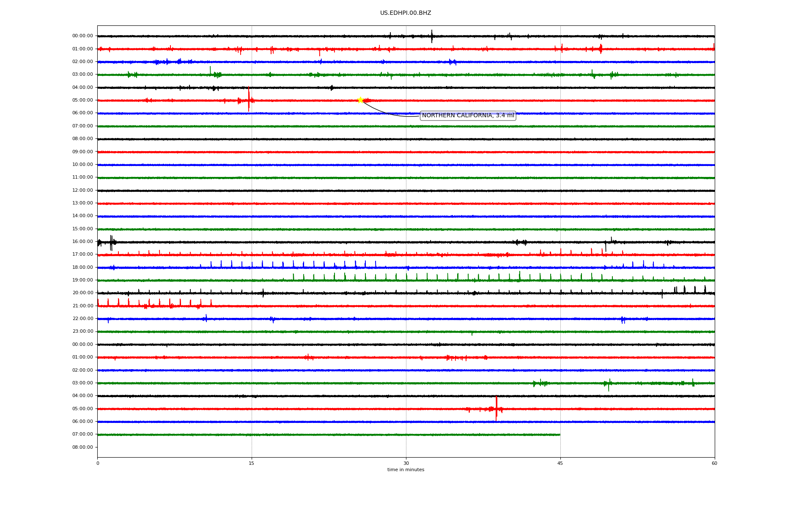Click the large red spike on second 05:00:00 trace
812x508 pixels.
[496, 408]
